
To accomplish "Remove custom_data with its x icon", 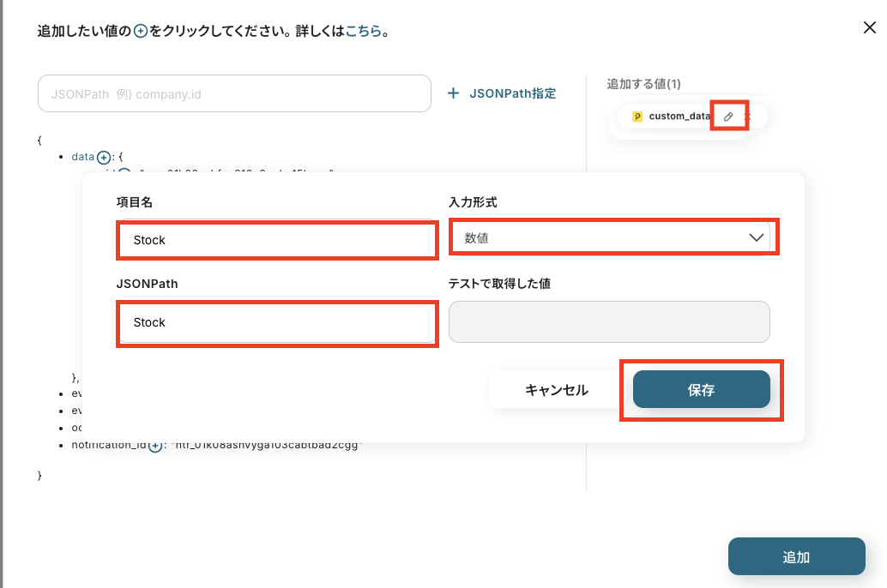I will pyautogui.click(x=747, y=117).
